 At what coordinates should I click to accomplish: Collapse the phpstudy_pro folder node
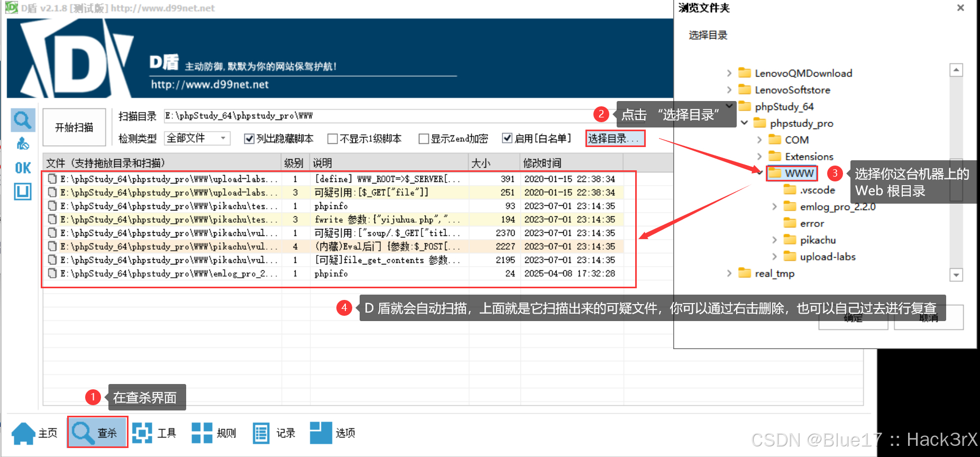tap(744, 123)
